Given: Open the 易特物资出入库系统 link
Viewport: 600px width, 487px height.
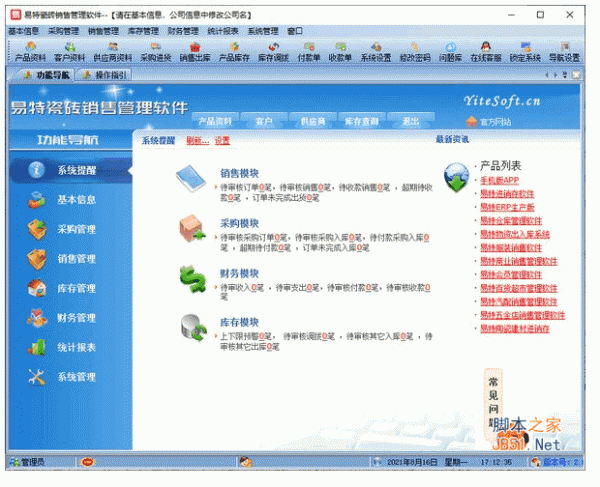Looking at the screenshot, I should pyautogui.click(x=515, y=234).
